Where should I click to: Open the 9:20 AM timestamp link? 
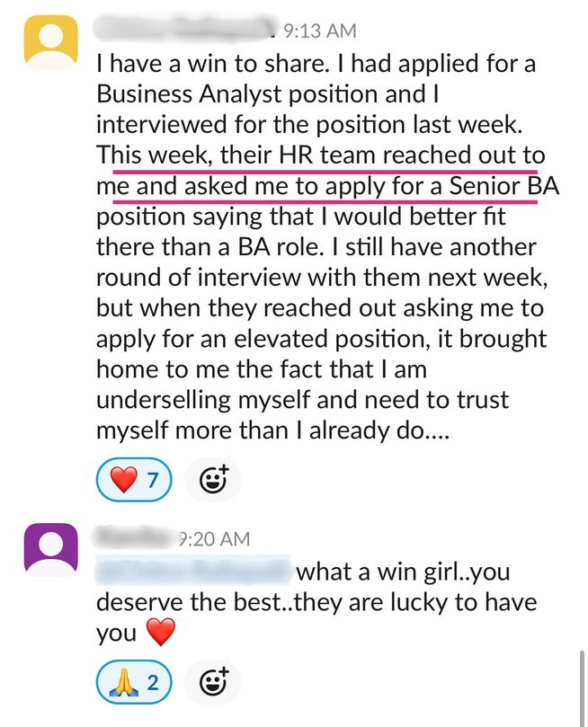click(214, 539)
